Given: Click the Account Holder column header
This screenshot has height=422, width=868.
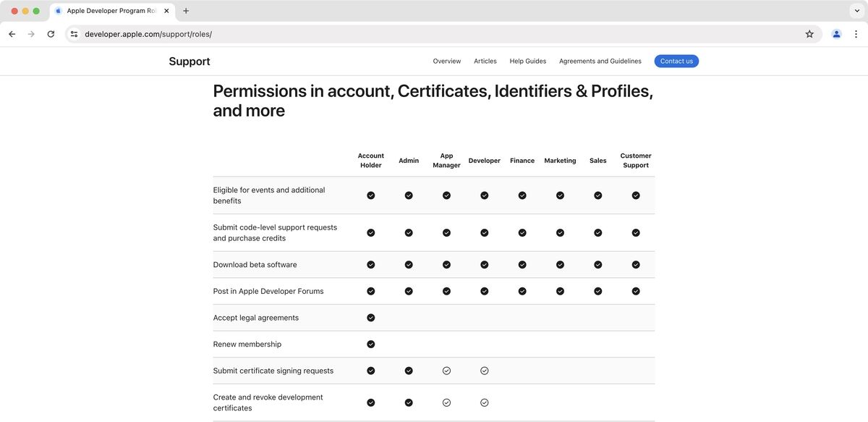Looking at the screenshot, I should pyautogui.click(x=371, y=161).
